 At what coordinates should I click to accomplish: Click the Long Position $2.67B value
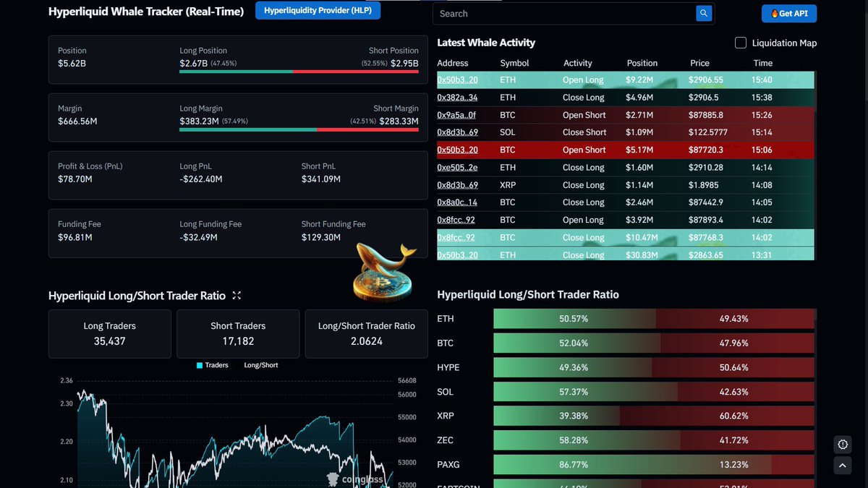[x=193, y=64]
